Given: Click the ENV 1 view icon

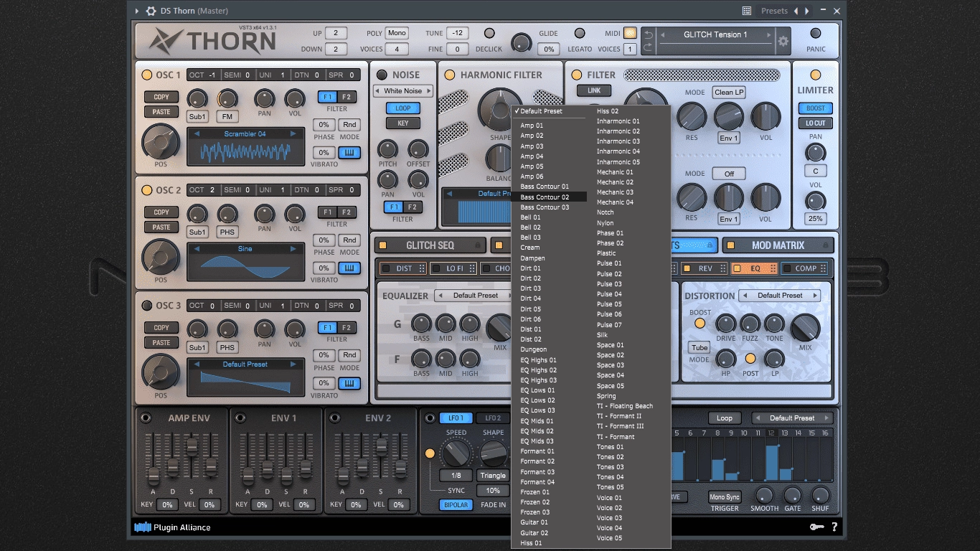Looking at the screenshot, I should 240,418.
